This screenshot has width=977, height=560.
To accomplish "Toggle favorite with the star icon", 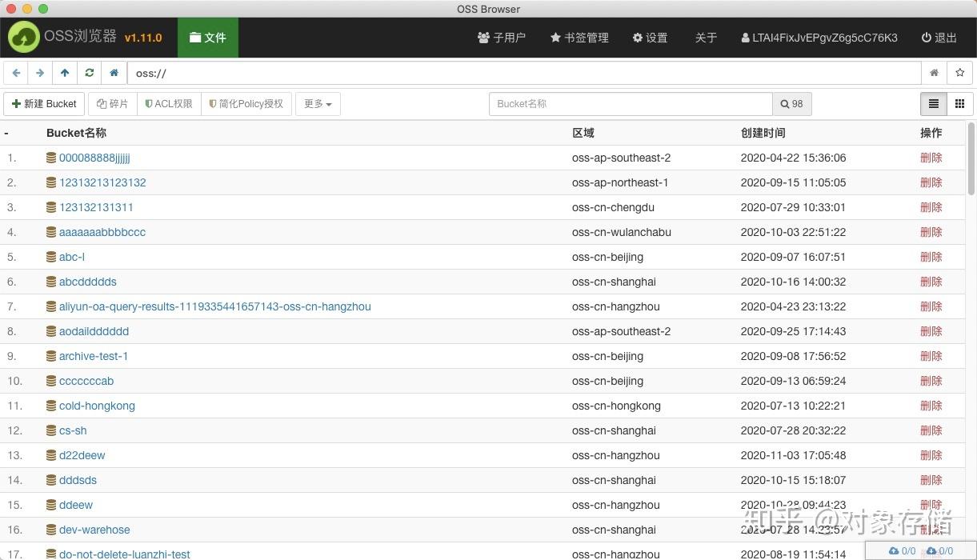I will [959, 73].
